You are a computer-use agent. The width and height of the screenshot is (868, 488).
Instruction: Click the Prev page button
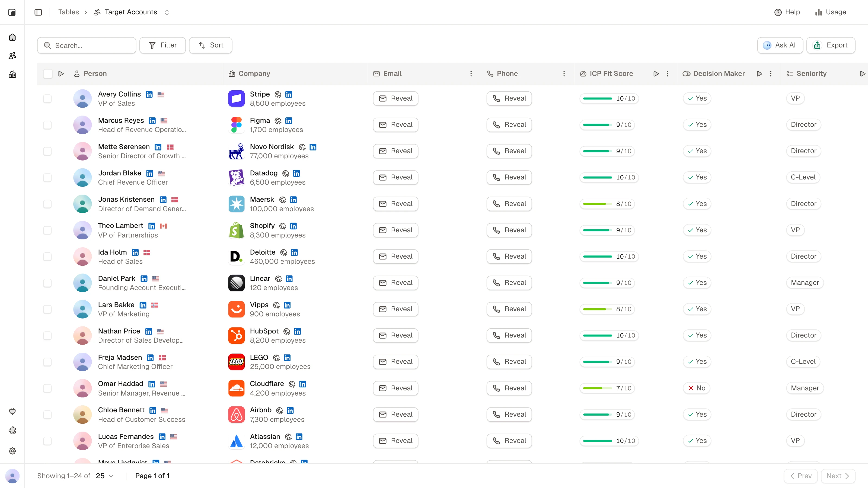tap(801, 476)
